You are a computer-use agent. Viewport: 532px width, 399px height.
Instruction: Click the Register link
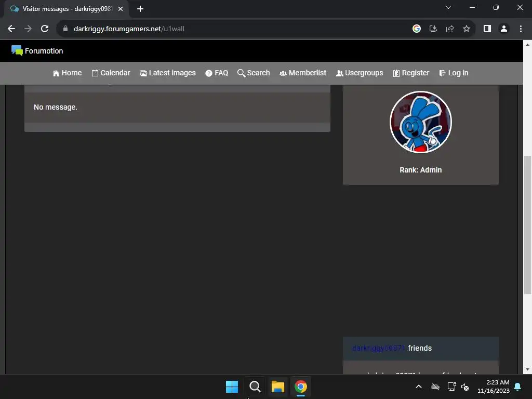411,73
